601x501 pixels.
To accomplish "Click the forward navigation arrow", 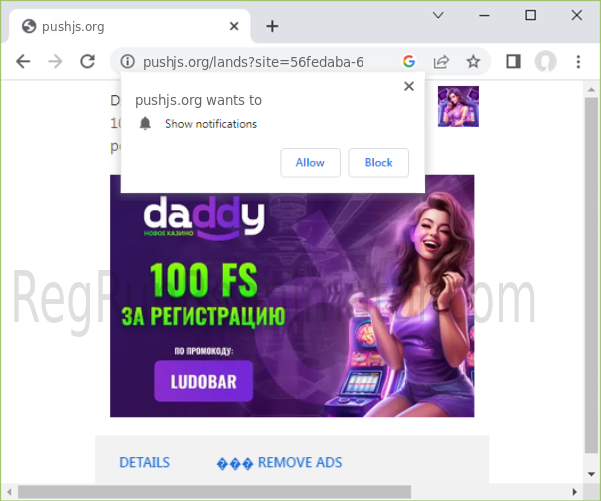I will (55, 62).
